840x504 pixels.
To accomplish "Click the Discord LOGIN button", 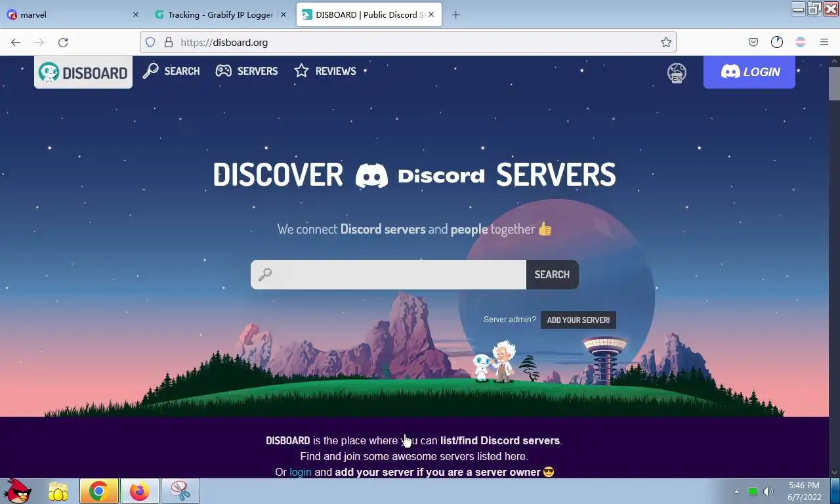I will (749, 72).
